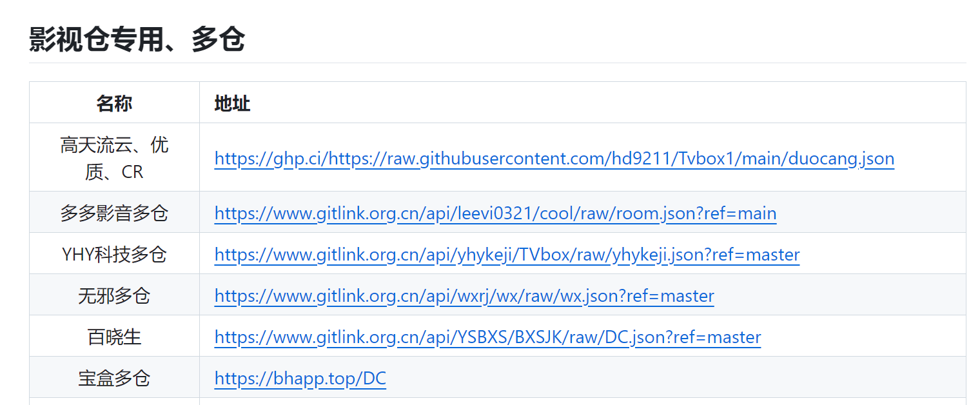Image resolution: width=980 pixels, height=405 pixels.
Task: Open the leevi0321 room.json link
Action: coord(495,213)
